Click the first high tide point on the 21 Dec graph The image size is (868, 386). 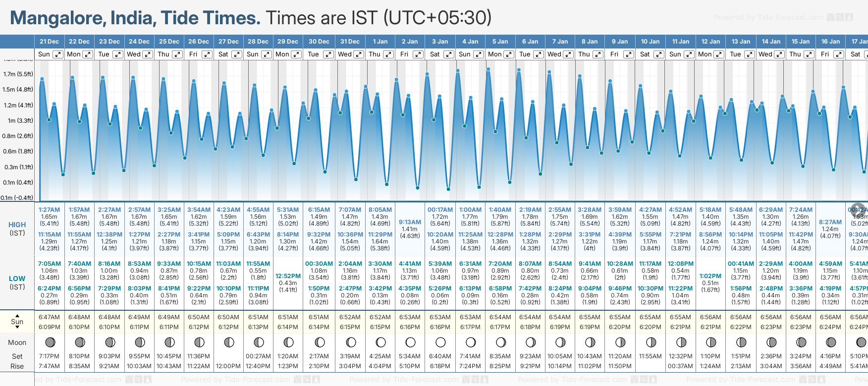[x=42, y=79]
